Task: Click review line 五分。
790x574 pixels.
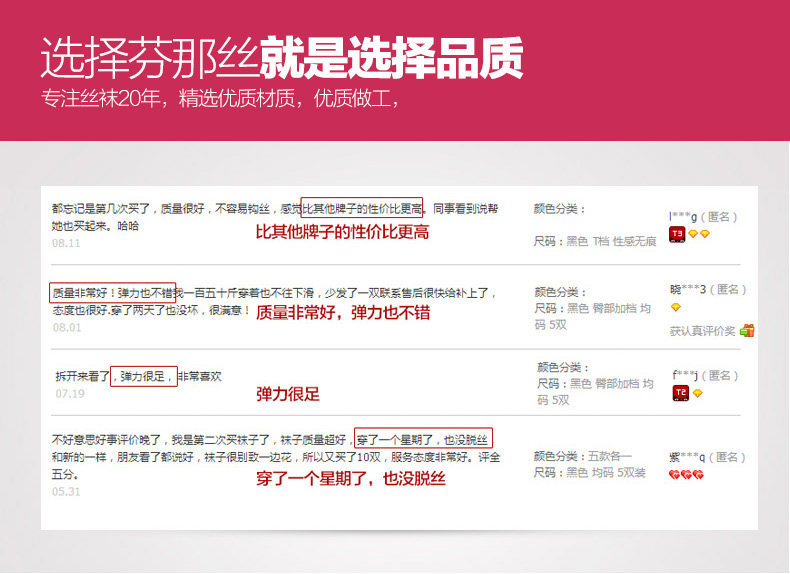Action: (x=65, y=474)
